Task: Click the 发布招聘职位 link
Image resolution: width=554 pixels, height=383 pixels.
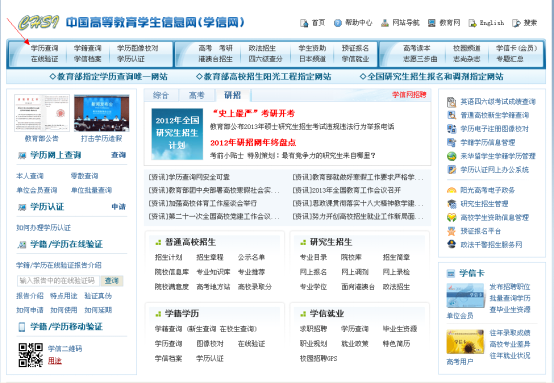Action: coord(510,287)
